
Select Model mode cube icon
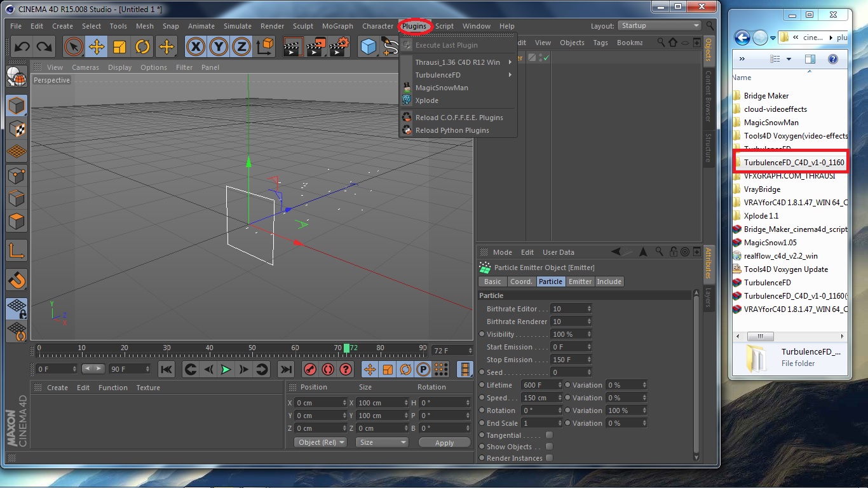(x=17, y=105)
